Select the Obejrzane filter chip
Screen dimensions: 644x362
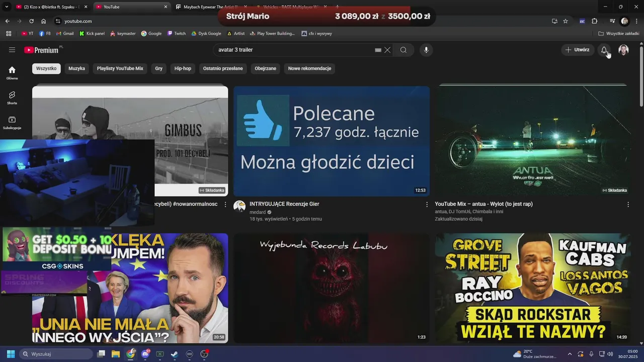coord(266,68)
